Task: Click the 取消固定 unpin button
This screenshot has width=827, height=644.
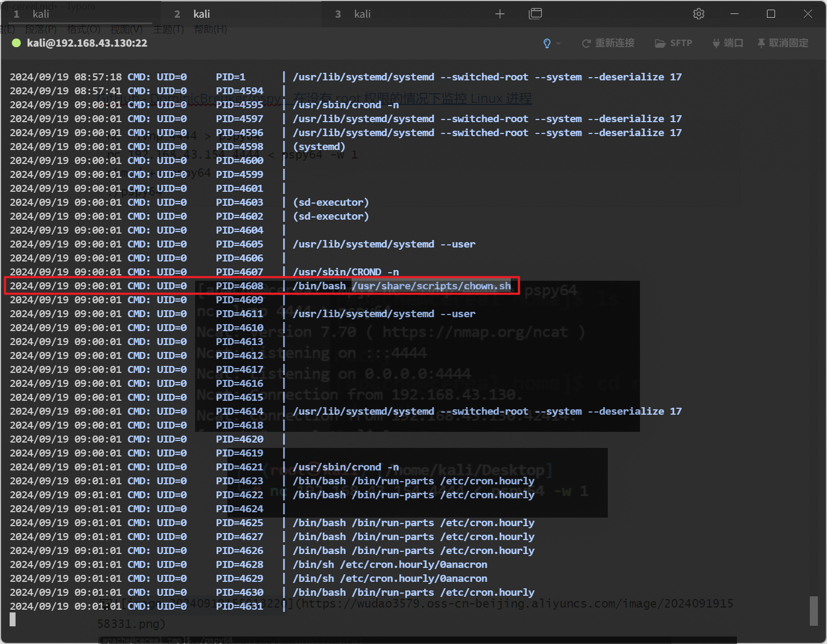Action: coord(783,43)
